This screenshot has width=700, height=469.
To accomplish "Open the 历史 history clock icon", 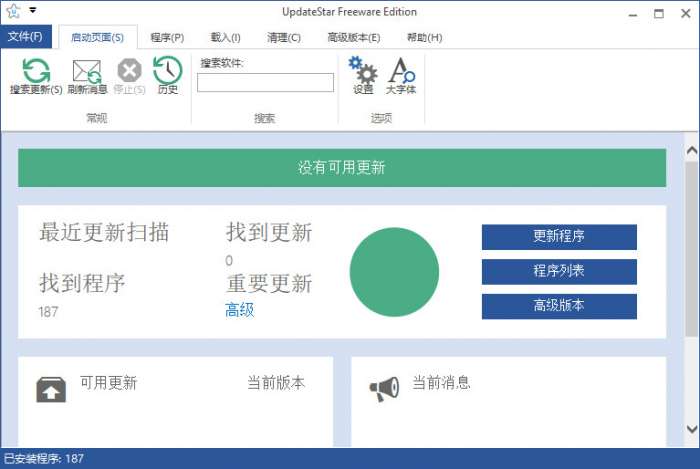I will (167, 71).
